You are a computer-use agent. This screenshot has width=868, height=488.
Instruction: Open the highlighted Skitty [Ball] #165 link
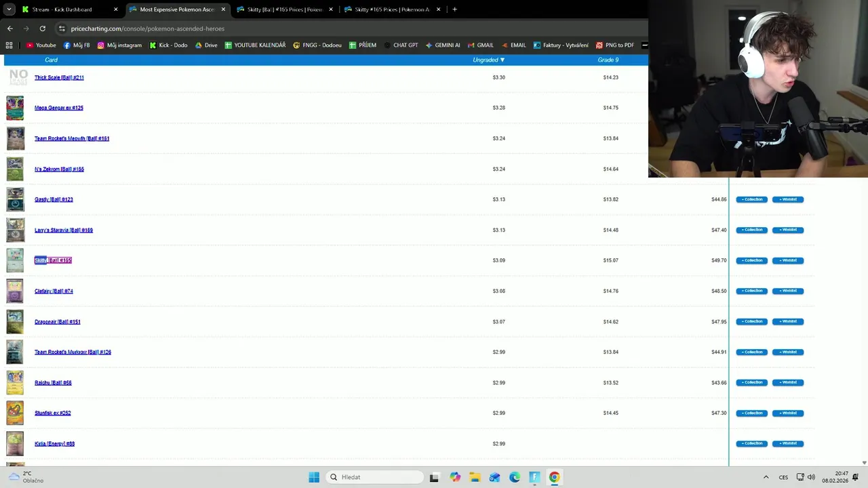tap(53, 260)
